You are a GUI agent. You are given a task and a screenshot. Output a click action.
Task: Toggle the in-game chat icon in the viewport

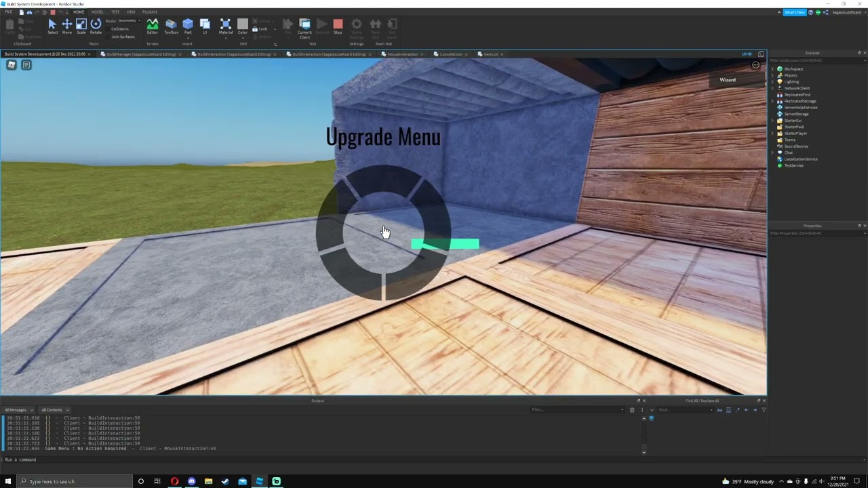[x=26, y=65]
